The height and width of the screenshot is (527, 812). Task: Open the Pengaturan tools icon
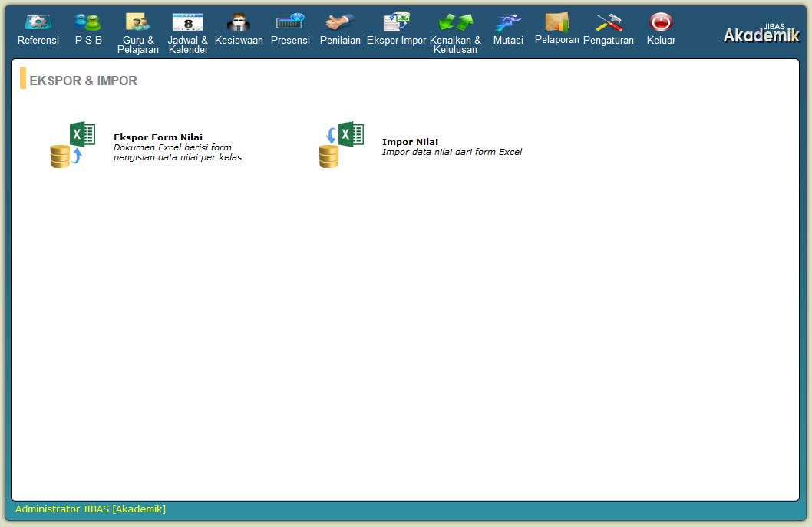609,21
